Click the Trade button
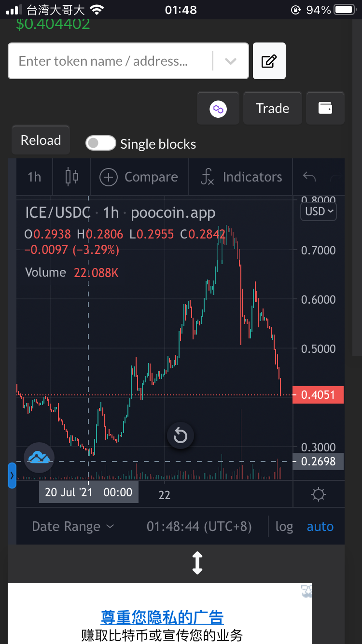Viewport: 362px width, 644px height. pos(273,108)
